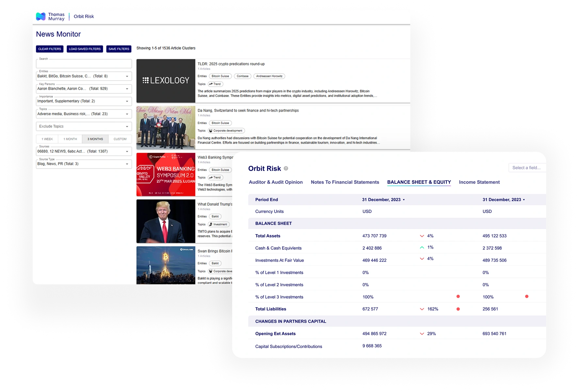Screen dimensions: 579x392
Task: Open first Period End date dropdown
Action: tap(404, 200)
